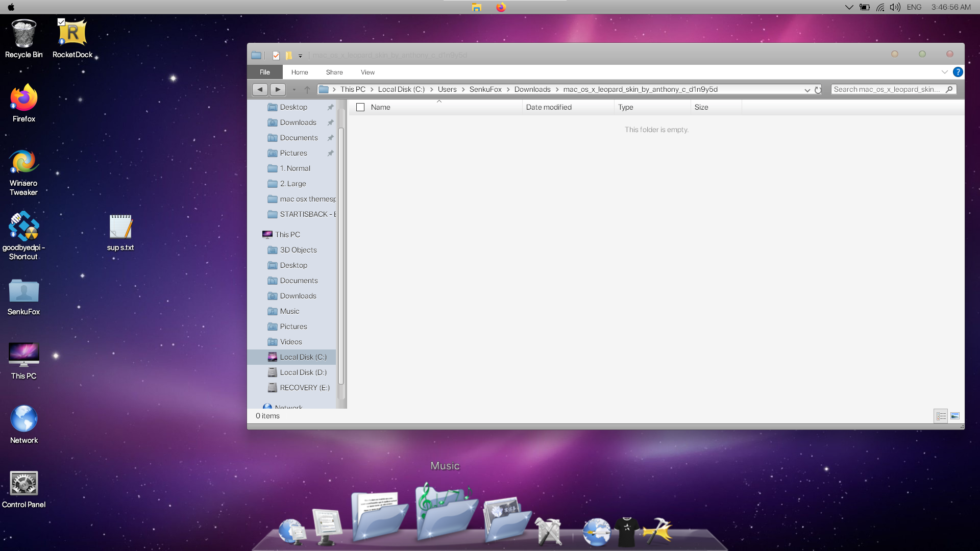
Task: Open Firefox from the top taskbar
Action: 501,7
